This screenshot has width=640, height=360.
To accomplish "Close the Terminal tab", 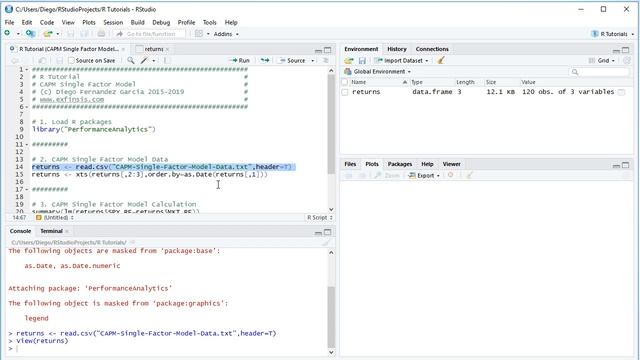I will (67, 231).
